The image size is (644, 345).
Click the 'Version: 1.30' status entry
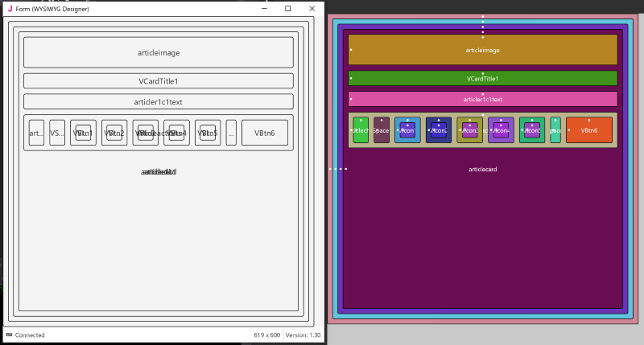coord(303,335)
